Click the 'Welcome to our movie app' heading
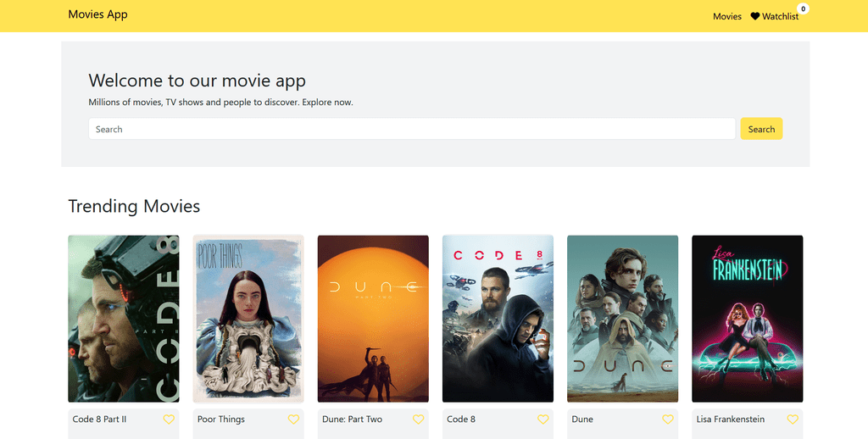 pyautogui.click(x=197, y=81)
